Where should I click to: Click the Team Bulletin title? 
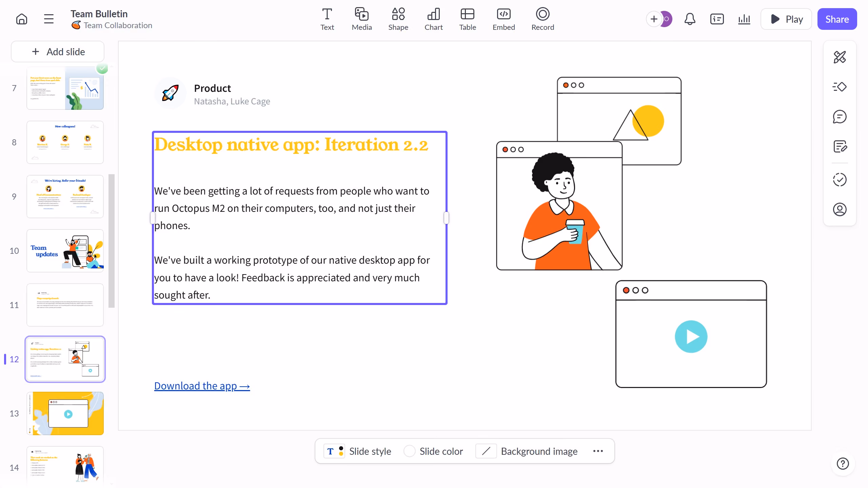point(99,14)
